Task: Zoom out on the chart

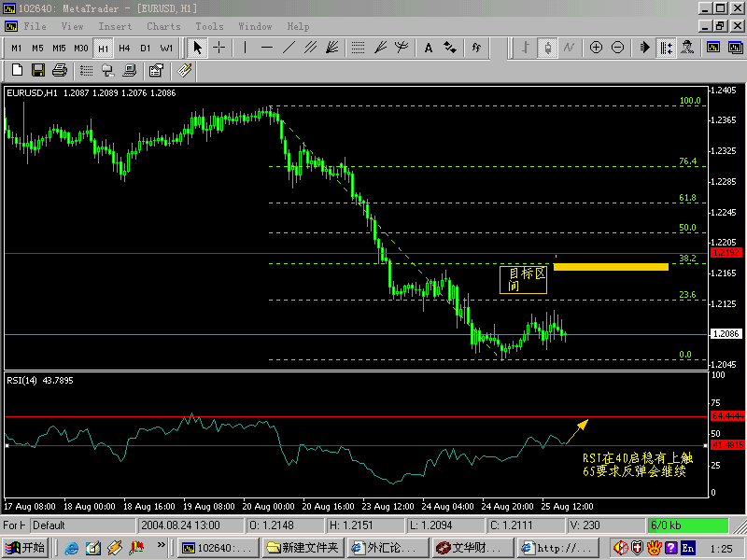Action: click(617, 48)
